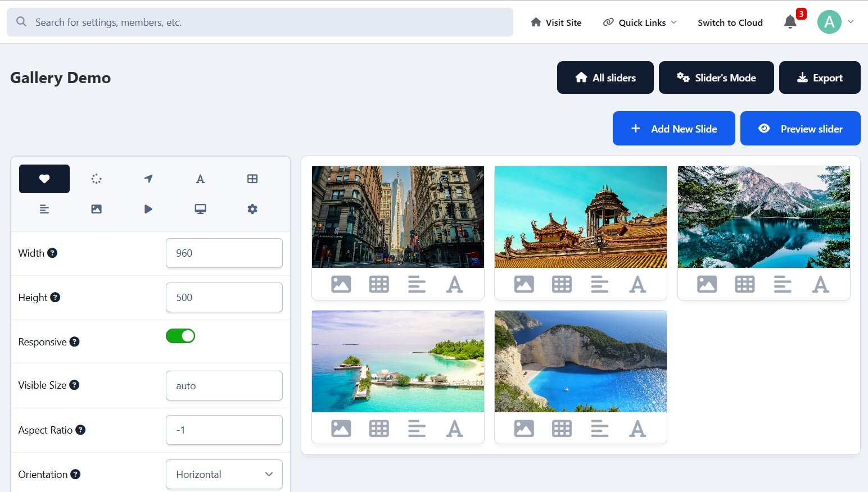Open the image settings tab icon
Image resolution: width=868 pixels, height=492 pixels.
pos(96,209)
